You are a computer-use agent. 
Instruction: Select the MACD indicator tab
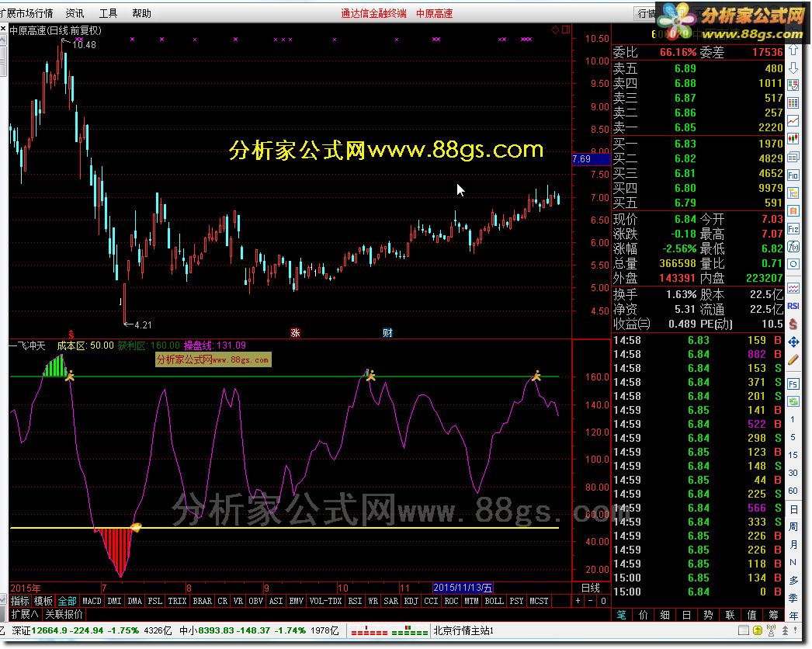coord(92,602)
